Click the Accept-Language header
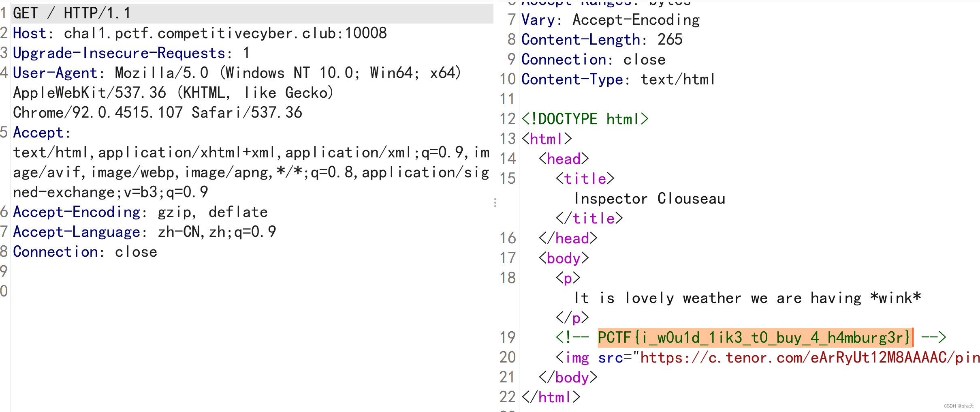Image resolution: width=980 pixels, height=412 pixels. tap(77, 232)
